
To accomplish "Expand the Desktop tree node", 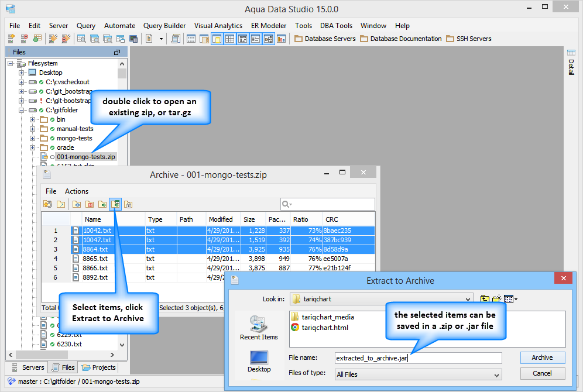I will [x=22, y=73].
